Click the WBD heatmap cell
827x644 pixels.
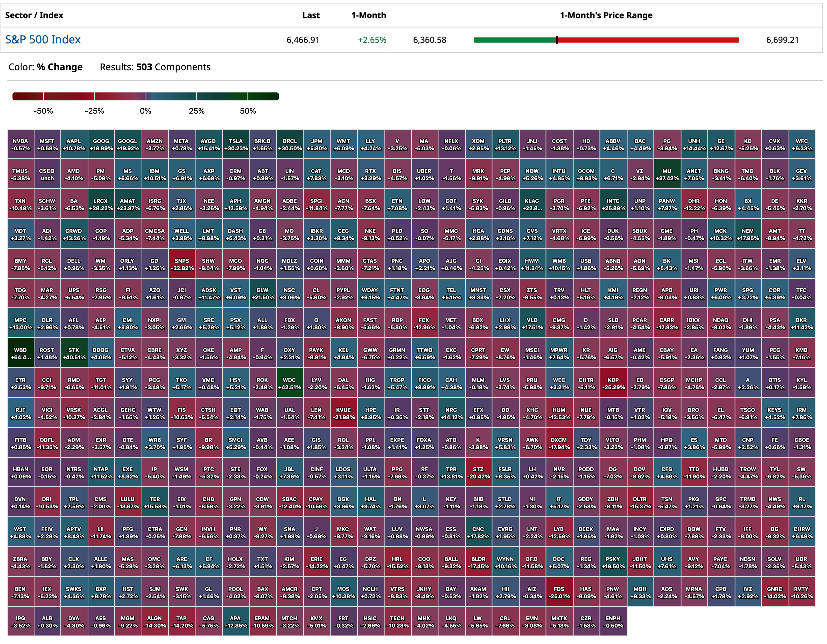coord(20,354)
